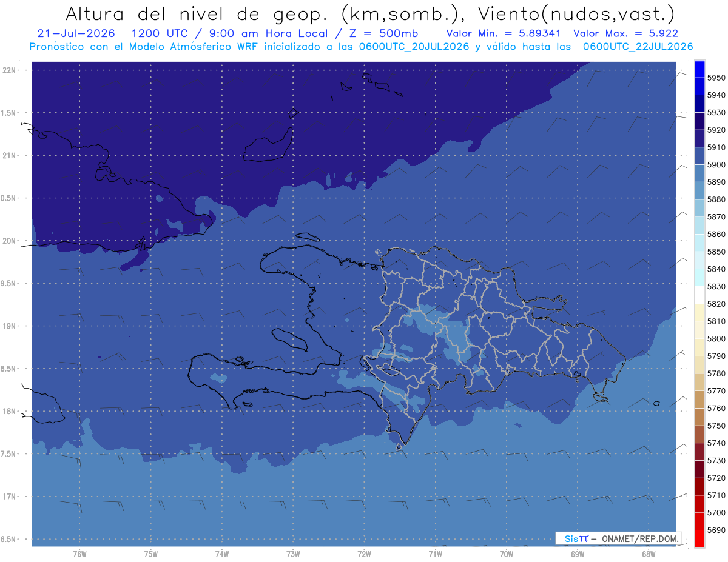Click the bright red swatch below 5690
The height and width of the screenshot is (562, 728).
tap(699, 538)
